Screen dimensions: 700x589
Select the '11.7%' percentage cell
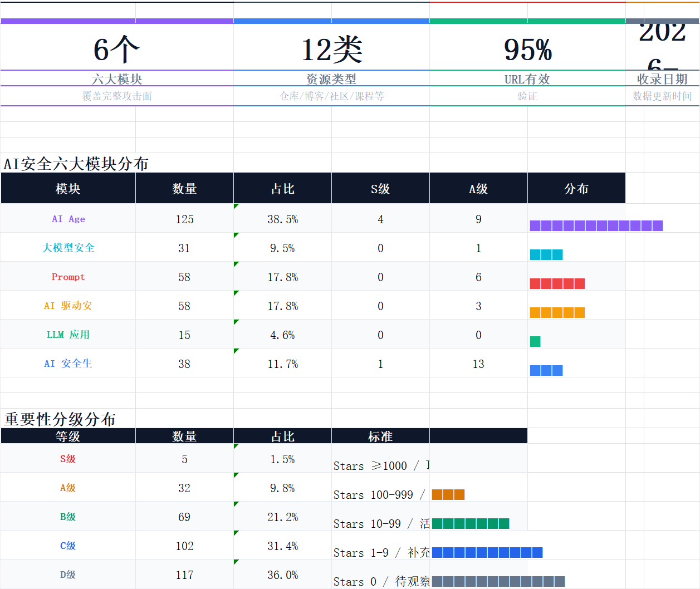point(282,364)
